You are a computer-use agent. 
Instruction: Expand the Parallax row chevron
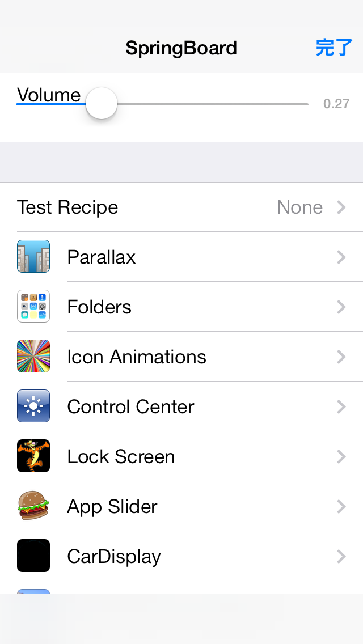[341, 257]
